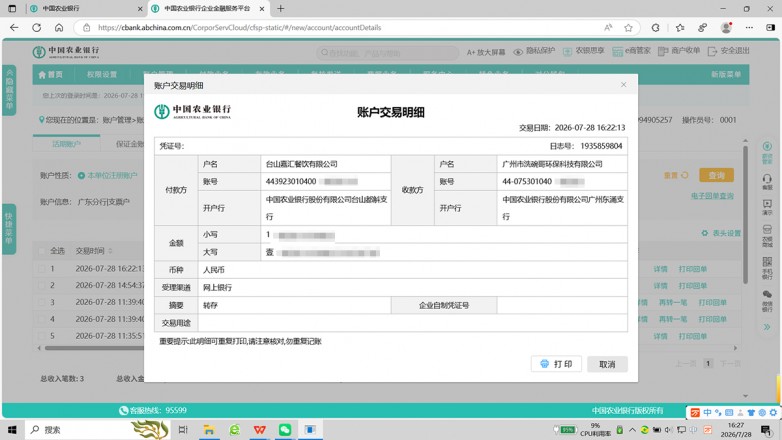The width and height of the screenshot is (782, 440).
Task: Click A+ 放大屏幕 in the header
Action: [486, 52]
